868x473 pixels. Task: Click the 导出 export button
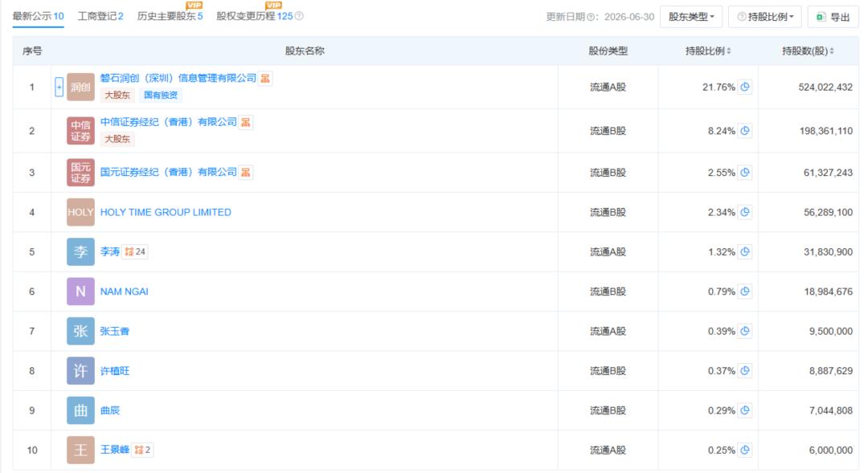pyautogui.click(x=833, y=17)
